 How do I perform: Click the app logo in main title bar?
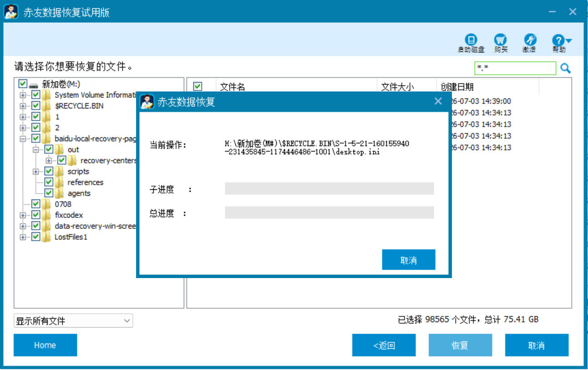11,11
